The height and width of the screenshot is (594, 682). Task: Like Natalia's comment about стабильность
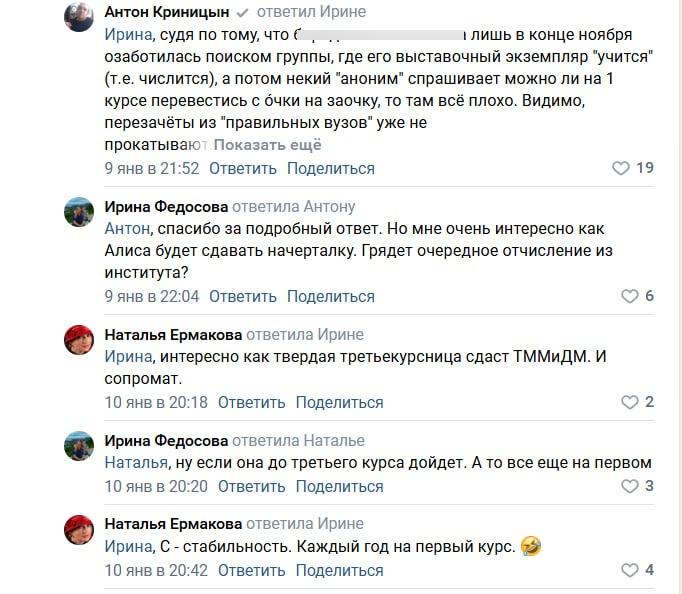pyautogui.click(x=630, y=570)
